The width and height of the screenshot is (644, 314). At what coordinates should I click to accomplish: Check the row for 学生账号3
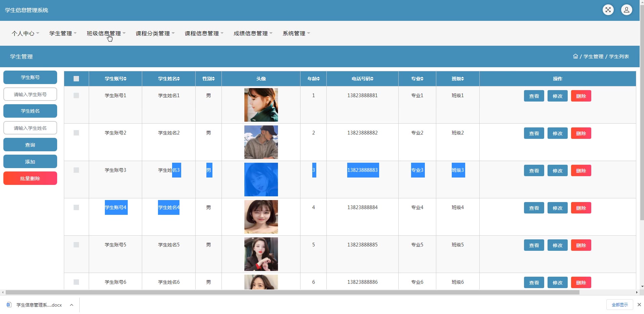coord(76,170)
